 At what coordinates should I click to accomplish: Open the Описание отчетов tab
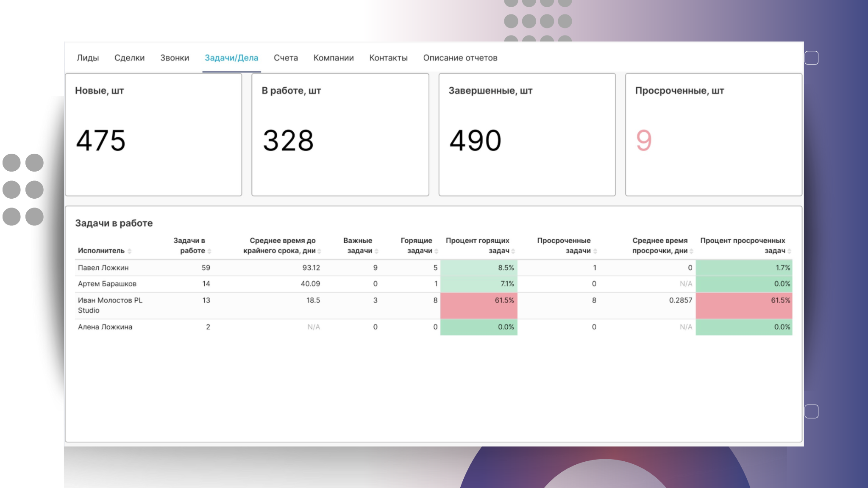pos(460,58)
